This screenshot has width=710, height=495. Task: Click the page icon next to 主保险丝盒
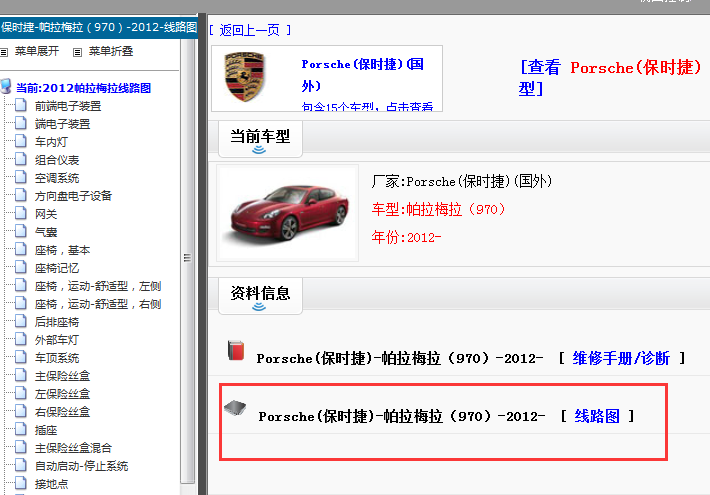tap(20, 375)
